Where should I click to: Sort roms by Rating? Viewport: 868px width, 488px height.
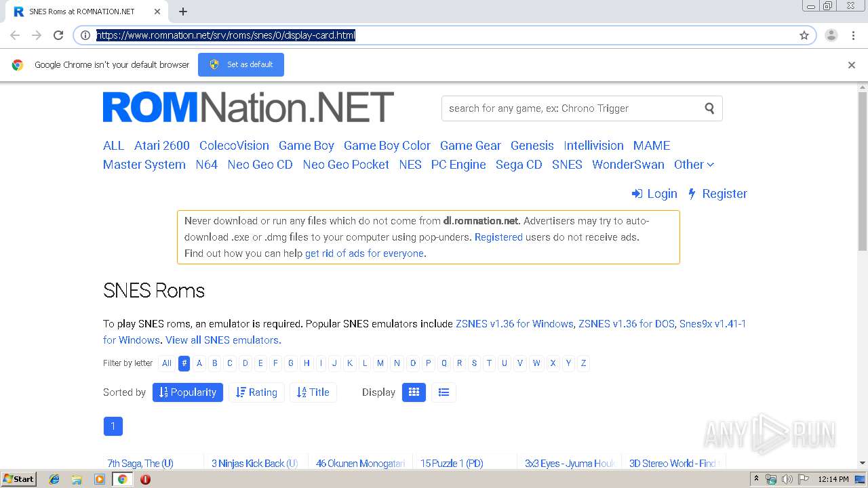tap(256, 392)
